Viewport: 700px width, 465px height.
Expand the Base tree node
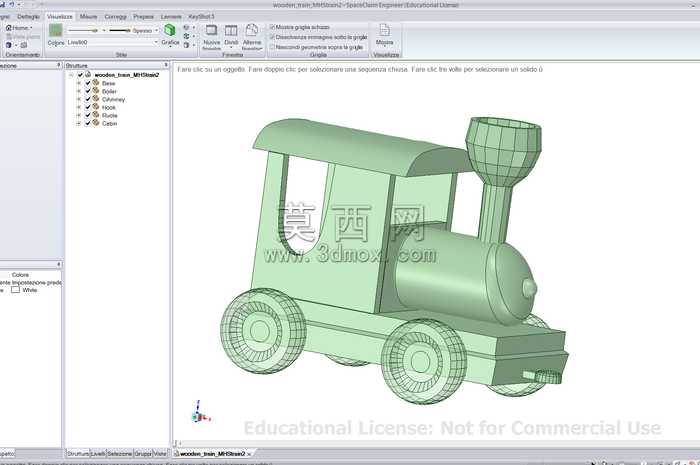(x=79, y=83)
